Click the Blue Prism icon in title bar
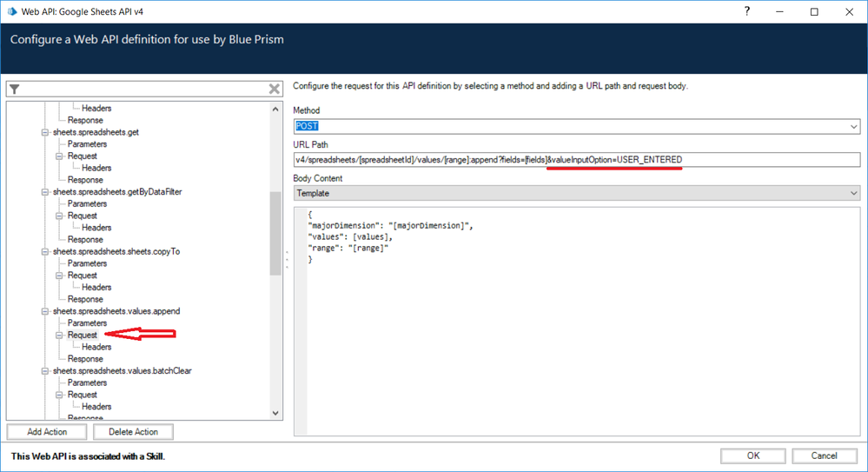This screenshot has height=472, width=868. 12,11
